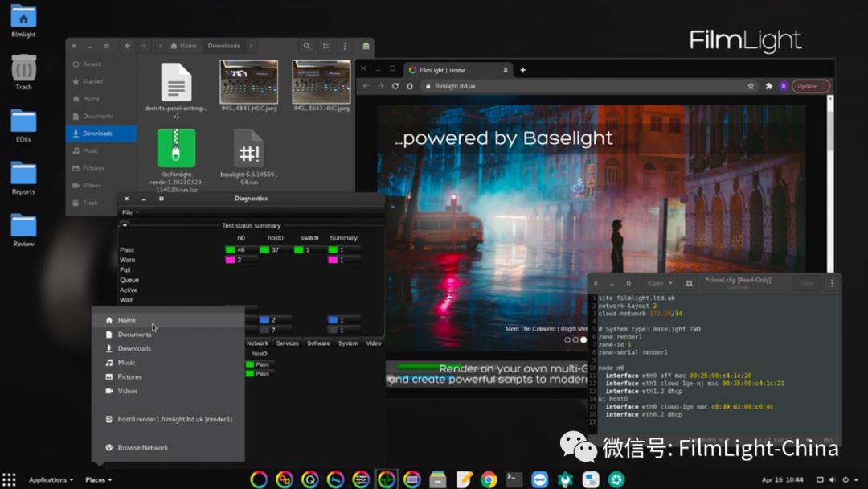This screenshot has width=868, height=489.
Task: Open the Chrome profile avatar
Action: click(783, 86)
